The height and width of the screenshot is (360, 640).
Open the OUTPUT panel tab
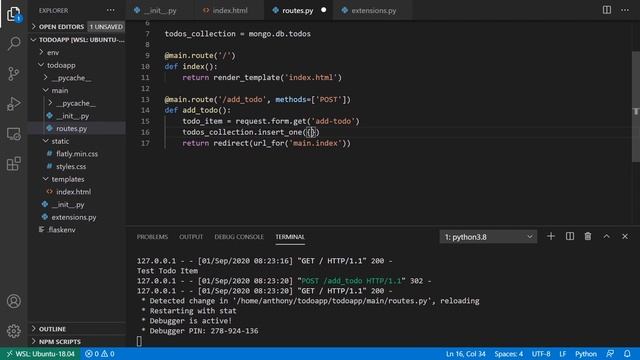(x=191, y=237)
